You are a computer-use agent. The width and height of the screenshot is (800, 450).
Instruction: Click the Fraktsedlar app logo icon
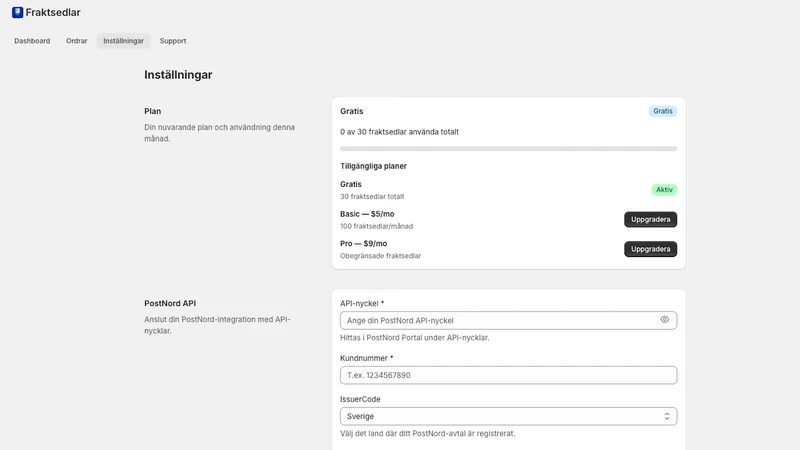[x=17, y=12]
